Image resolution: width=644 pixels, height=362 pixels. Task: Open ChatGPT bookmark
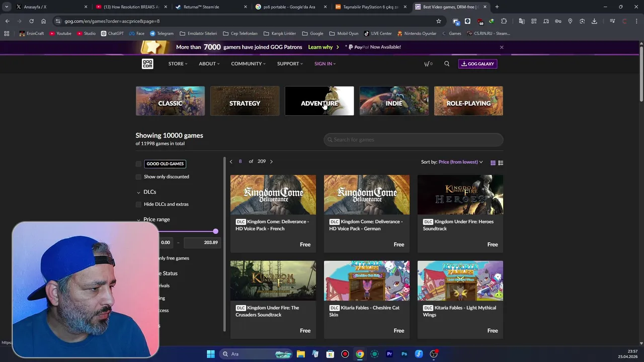(112, 34)
